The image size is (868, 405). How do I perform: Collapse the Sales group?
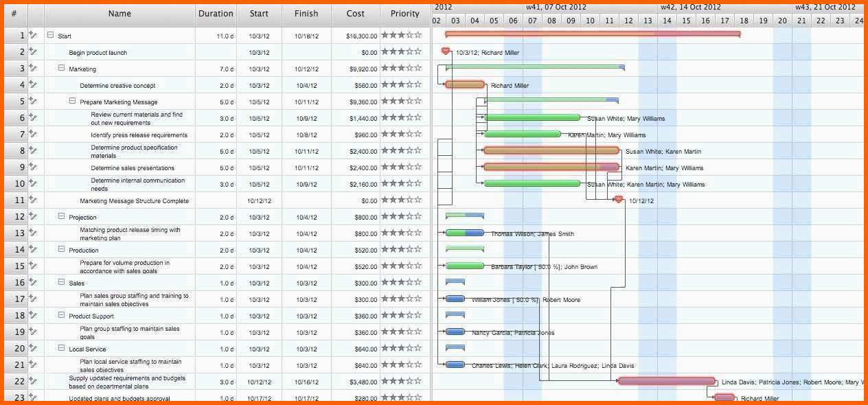(61, 282)
